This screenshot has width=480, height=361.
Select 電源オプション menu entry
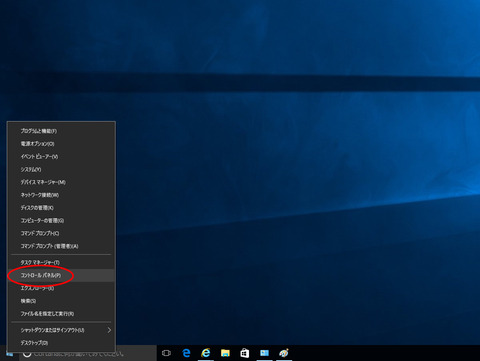[x=61, y=144]
